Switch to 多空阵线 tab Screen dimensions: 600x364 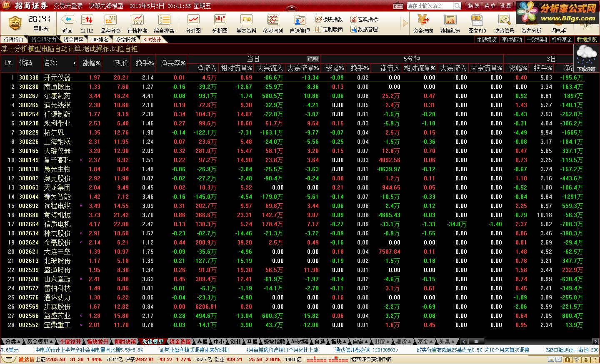126,40
